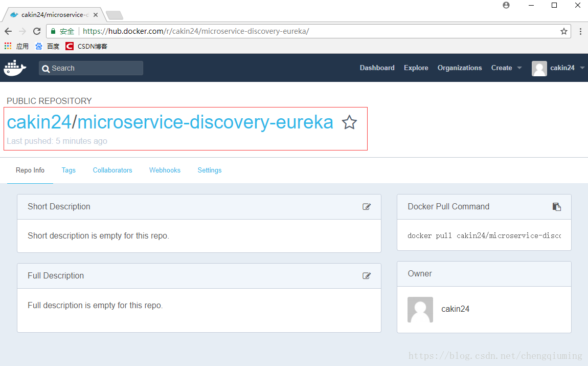588x366 pixels.
Task: View the site security lock info
Action: 53,31
